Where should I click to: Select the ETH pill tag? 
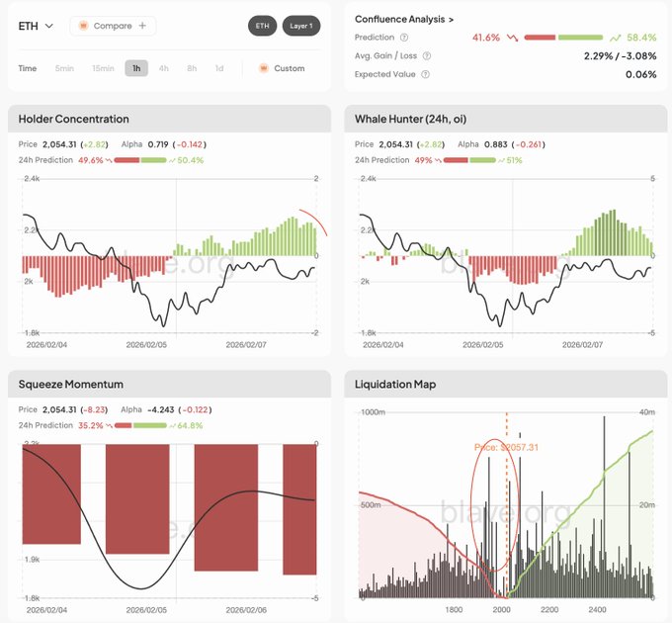click(262, 26)
